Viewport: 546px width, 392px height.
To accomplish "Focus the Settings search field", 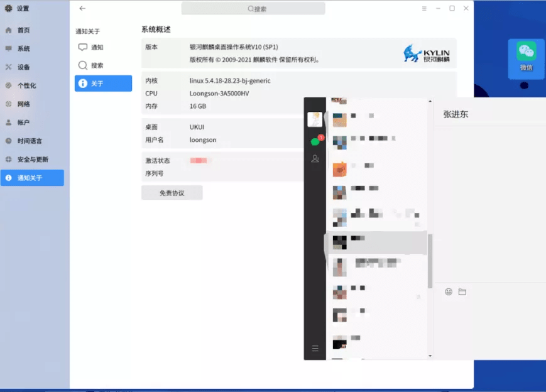I will point(253,9).
